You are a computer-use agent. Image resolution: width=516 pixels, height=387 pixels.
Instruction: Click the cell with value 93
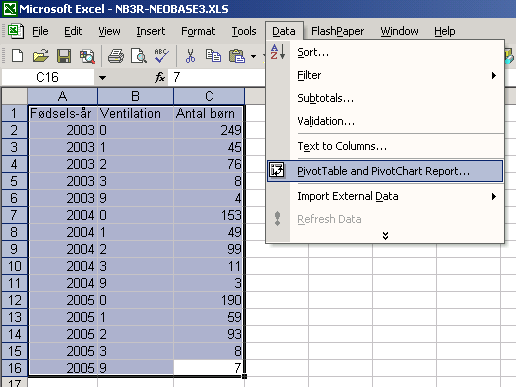(209, 334)
